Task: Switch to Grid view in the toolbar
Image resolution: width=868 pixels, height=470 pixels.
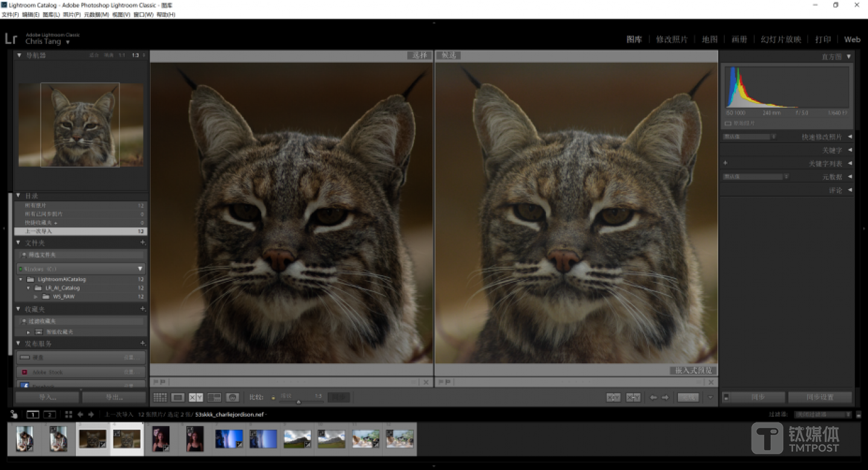Action: [x=160, y=398]
